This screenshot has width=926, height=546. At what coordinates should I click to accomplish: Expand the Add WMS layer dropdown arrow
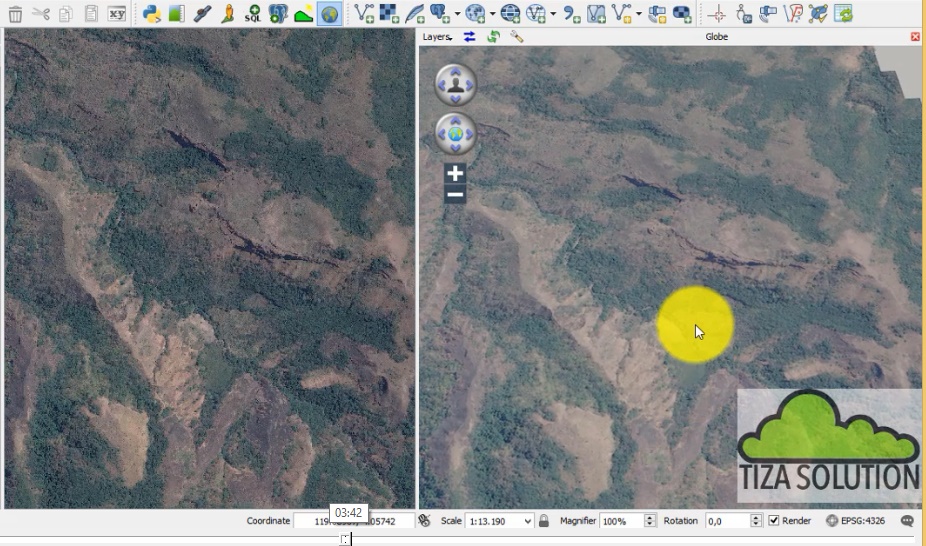[x=492, y=14]
